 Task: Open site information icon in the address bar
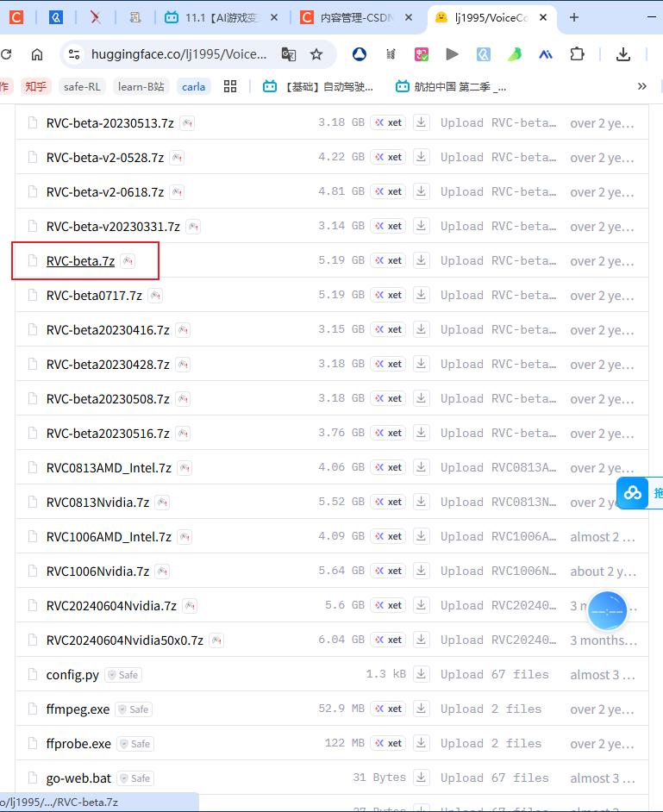pyautogui.click(x=74, y=53)
